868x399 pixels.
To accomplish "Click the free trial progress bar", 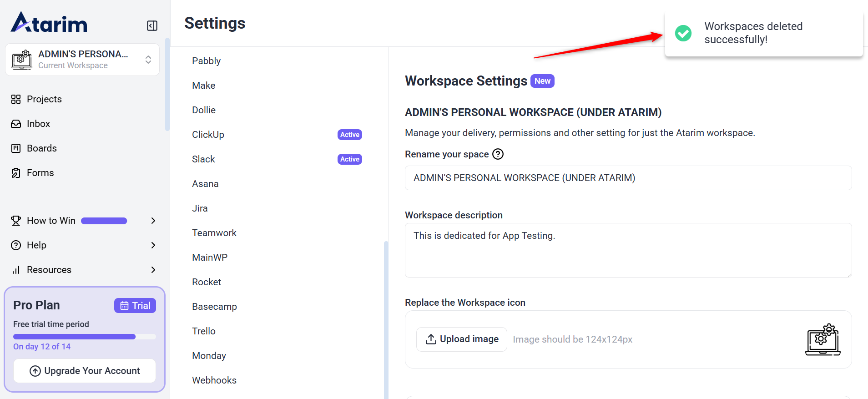I will coord(85,337).
